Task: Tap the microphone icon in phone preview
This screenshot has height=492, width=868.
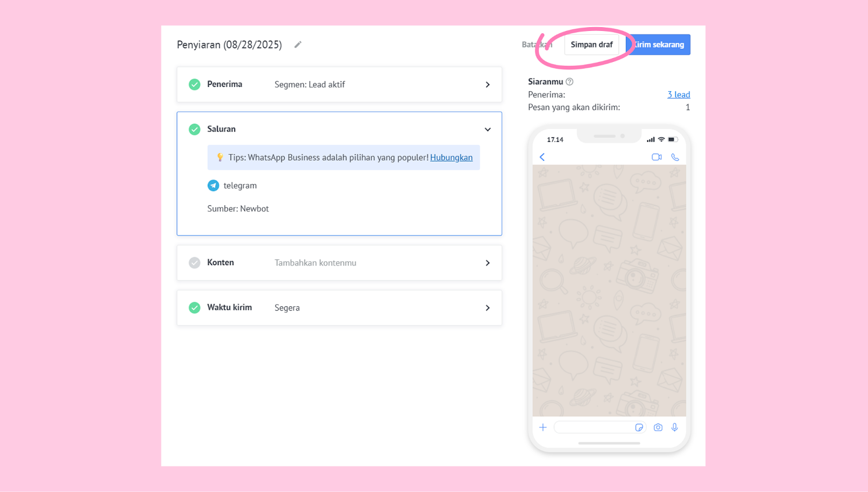Action: [675, 427]
